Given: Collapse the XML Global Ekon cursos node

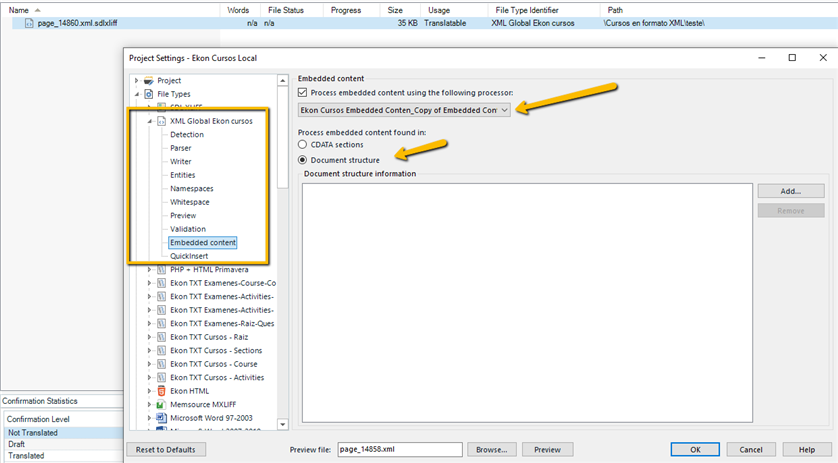Looking at the screenshot, I should tap(149, 121).
